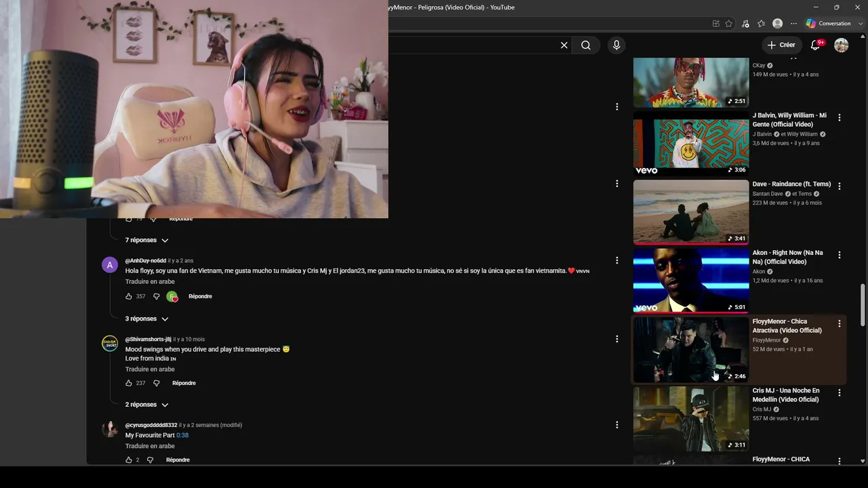The width and height of the screenshot is (868, 488).
Task: Open Cris MJ Una Noche En Medellín thumbnail
Action: [691, 419]
